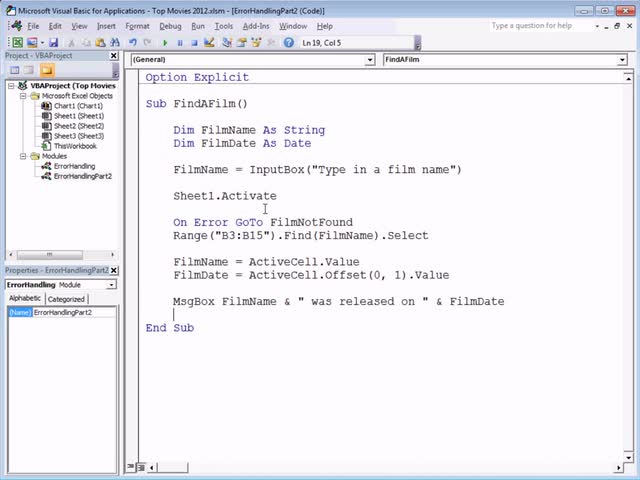Image resolution: width=640 pixels, height=480 pixels.
Task: Click the Toolbox icon in toolbar
Action: click(271, 42)
